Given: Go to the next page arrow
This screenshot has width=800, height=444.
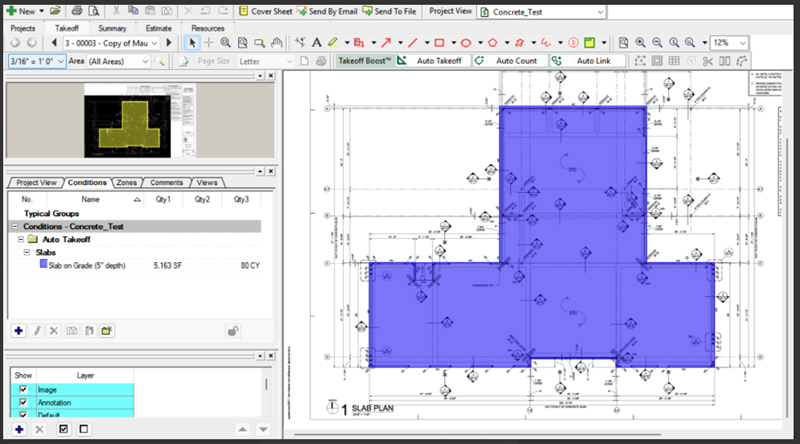Looking at the screenshot, I should click(169, 43).
